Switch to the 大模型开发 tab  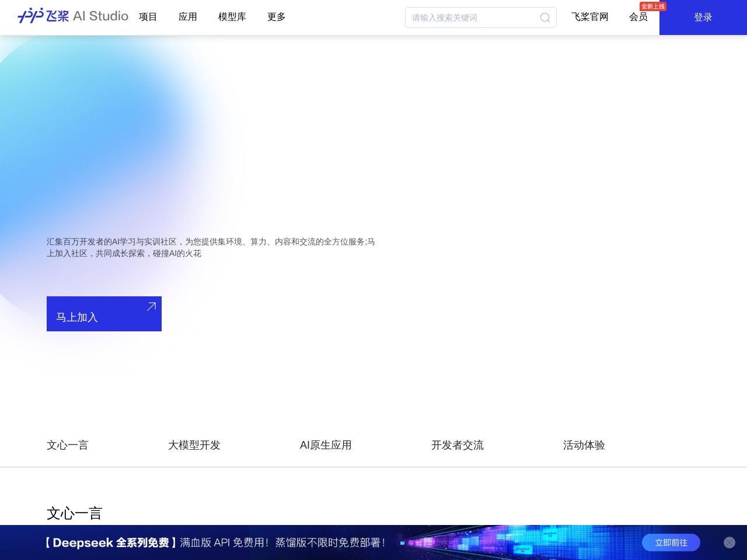click(194, 445)
